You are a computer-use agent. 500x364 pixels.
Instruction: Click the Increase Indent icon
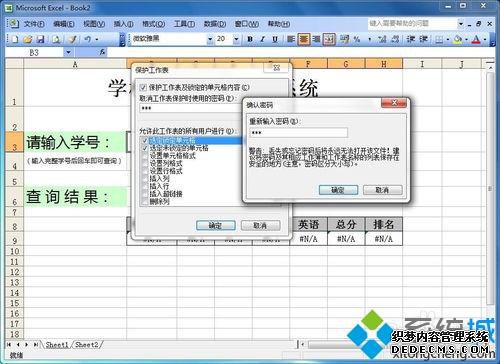pyautogui.click(x=423, y=39)
